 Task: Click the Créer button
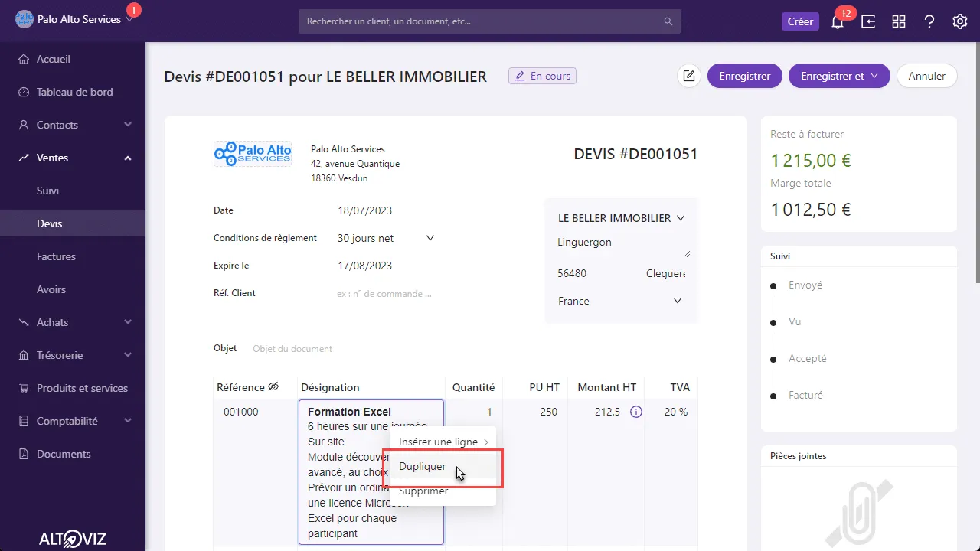point(800,21)
